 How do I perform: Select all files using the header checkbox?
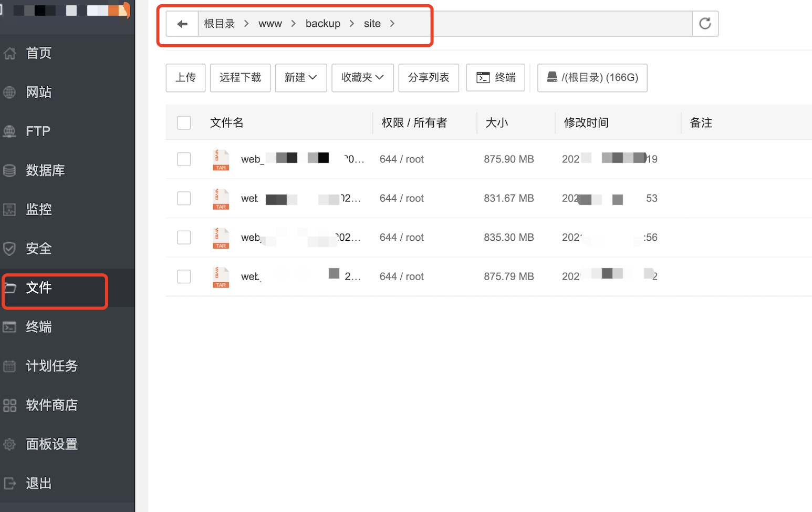[x=184, y=122]
